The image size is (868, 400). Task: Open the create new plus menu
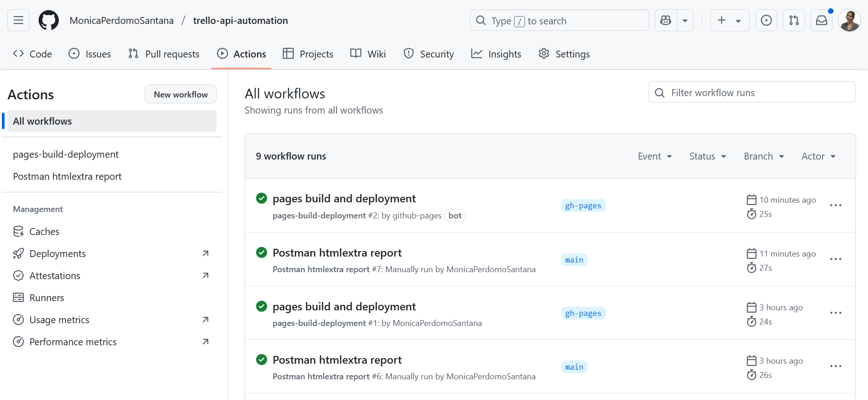click(730, 20)
